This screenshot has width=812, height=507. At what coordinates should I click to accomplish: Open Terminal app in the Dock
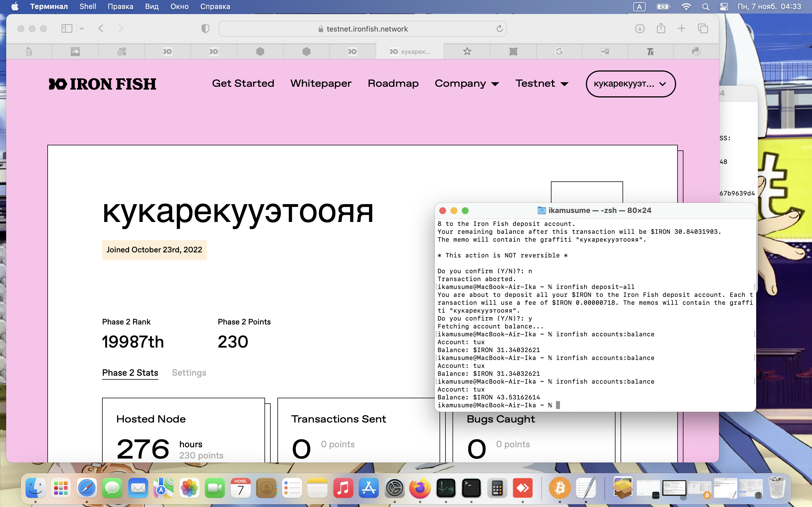point(471,488)
